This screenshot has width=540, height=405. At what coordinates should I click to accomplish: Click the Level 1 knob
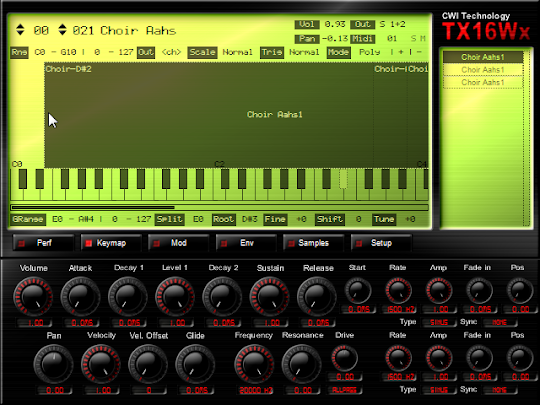[175, 297]
